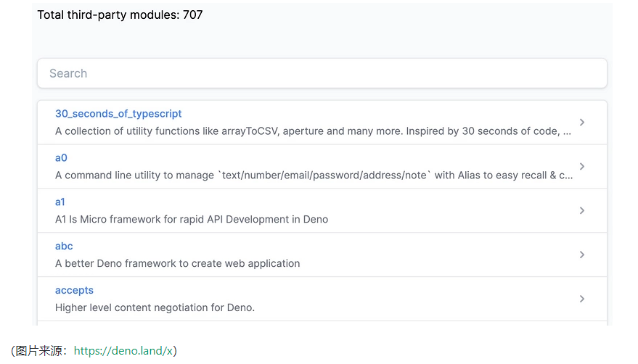Select the a1 module title

60,202
